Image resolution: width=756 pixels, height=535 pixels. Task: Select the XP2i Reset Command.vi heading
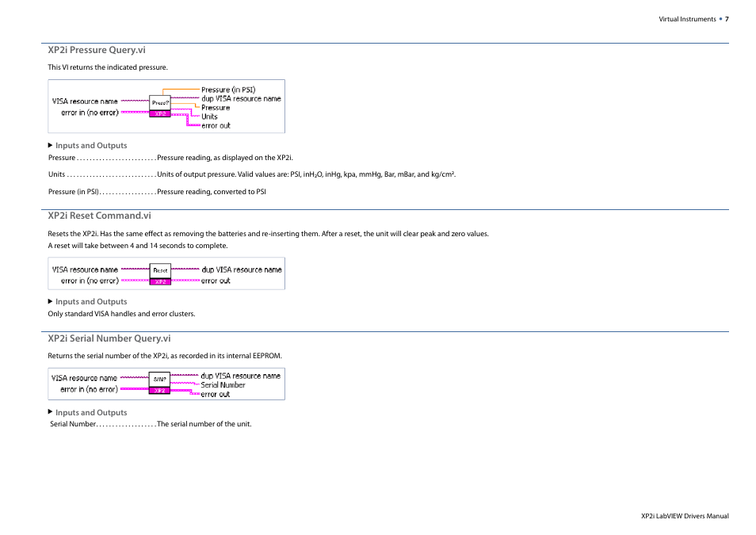(x=99, y=216)
